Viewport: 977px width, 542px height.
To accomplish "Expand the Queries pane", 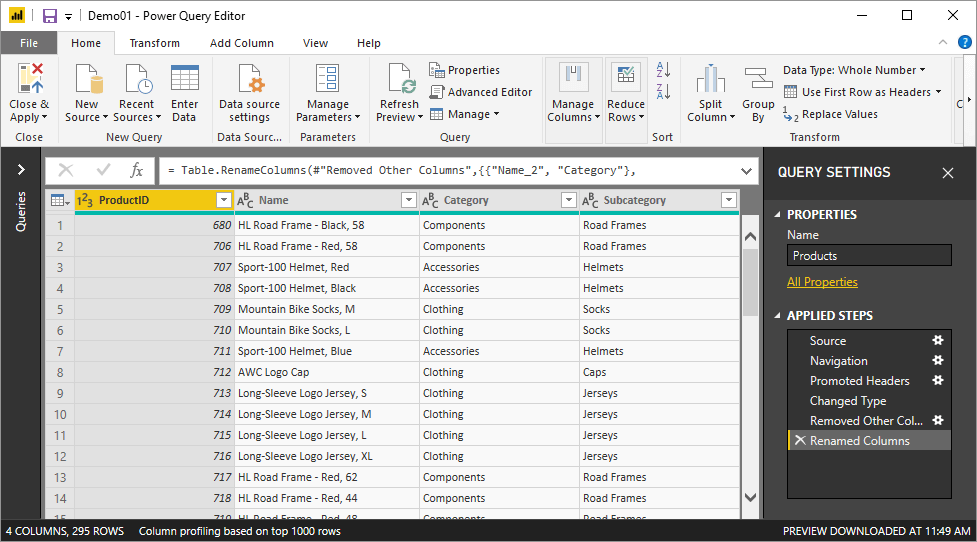I will tap(21, 169).
